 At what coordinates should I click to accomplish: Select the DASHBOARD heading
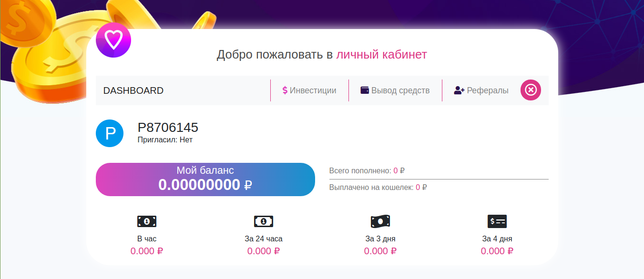pyautogui.click(x=133, y=90)
